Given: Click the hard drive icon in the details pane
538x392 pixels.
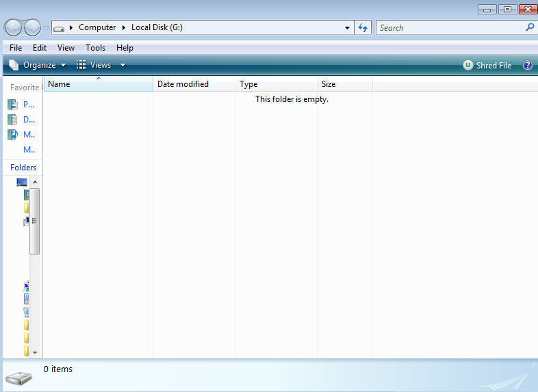Looking at the screenshot, I should (x=19, y=378).
